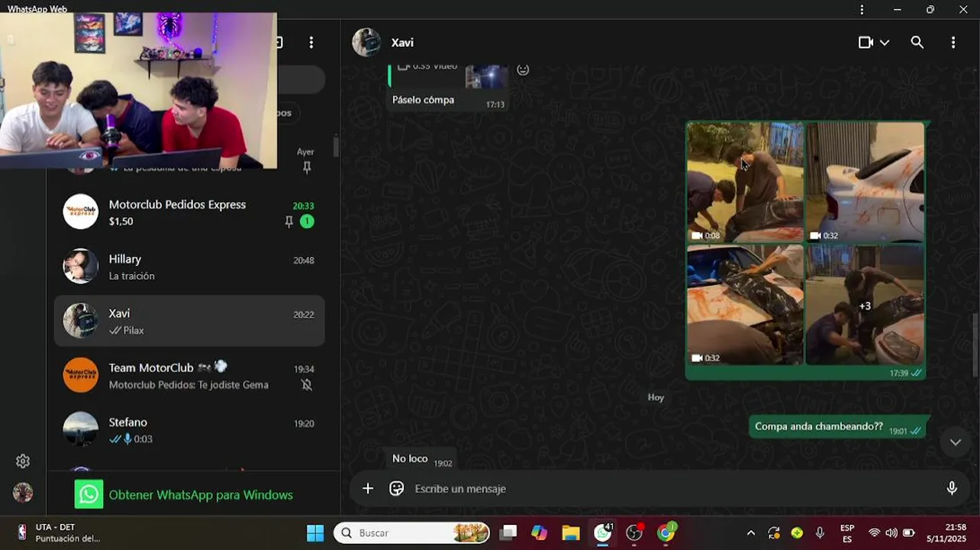Image resolution: width=980 pixels, height=550 pixels.
Task: Open Chrome from the taskbar
Action: 666,533
